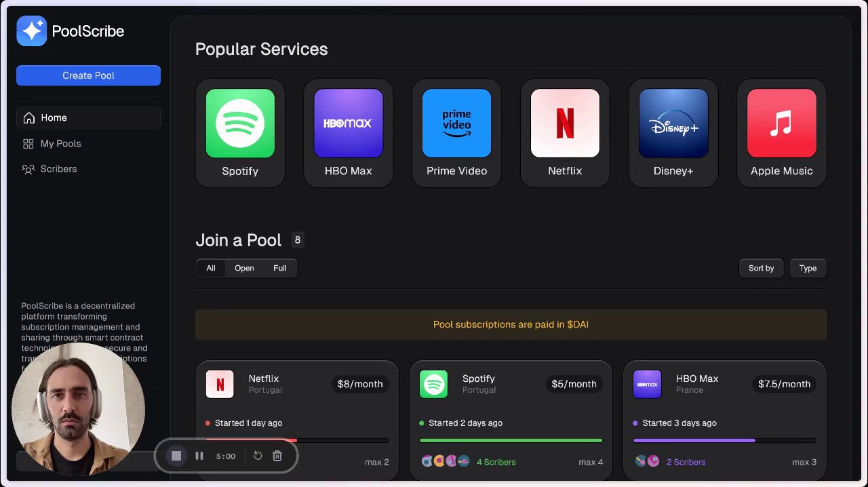Image resolution: width=868 pixels, height=487 pixels.
Task: Stop the screen recording
Action: (176, 456)
